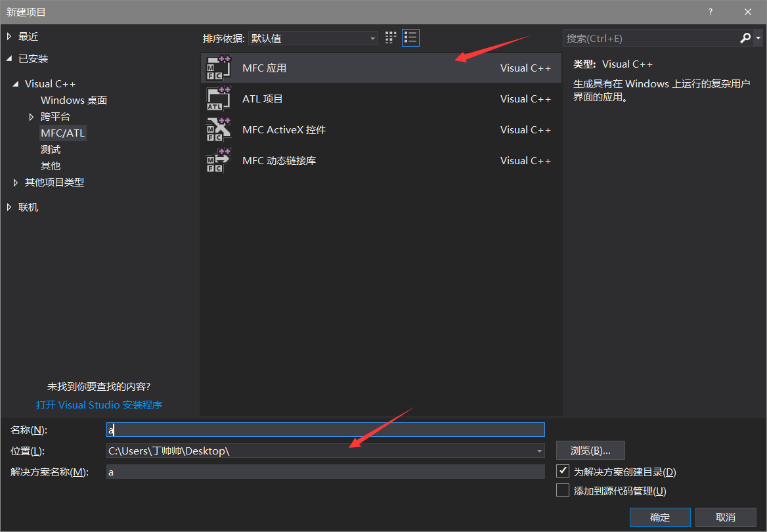Select the MFC ActiveX 控件 row text
Screen dimensions: 767x532
click(284, 129)
